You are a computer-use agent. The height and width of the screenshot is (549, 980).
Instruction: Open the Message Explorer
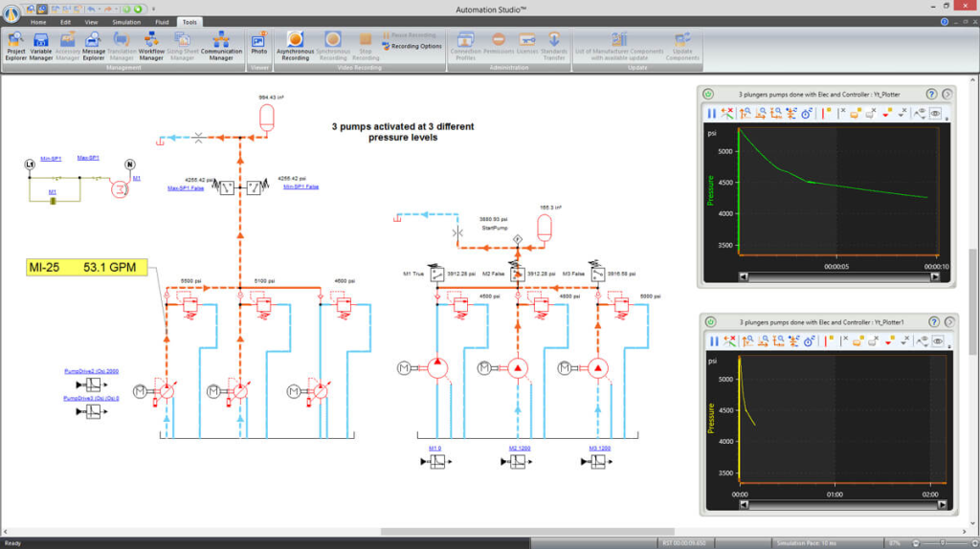pyautogui.click(x=93, y=47)
